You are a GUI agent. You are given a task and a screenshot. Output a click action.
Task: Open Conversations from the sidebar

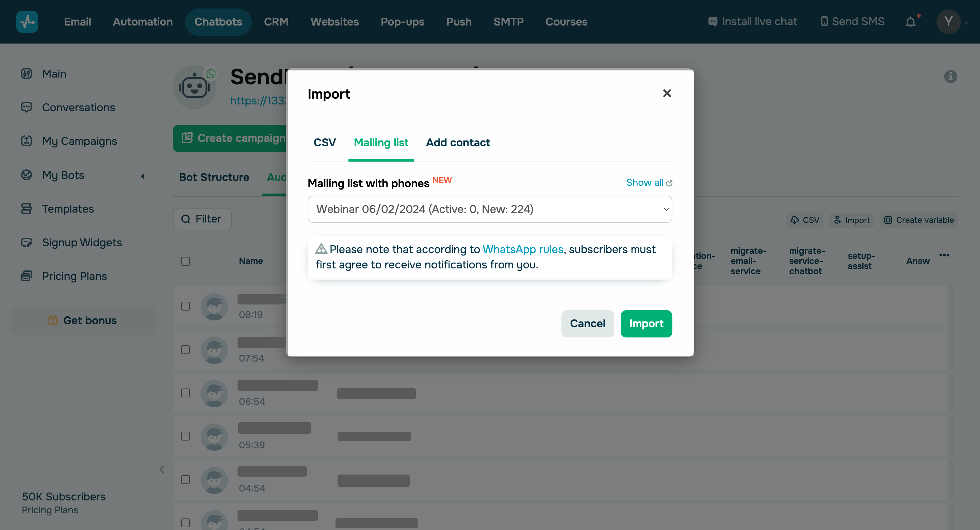click(x=78, y=107)
